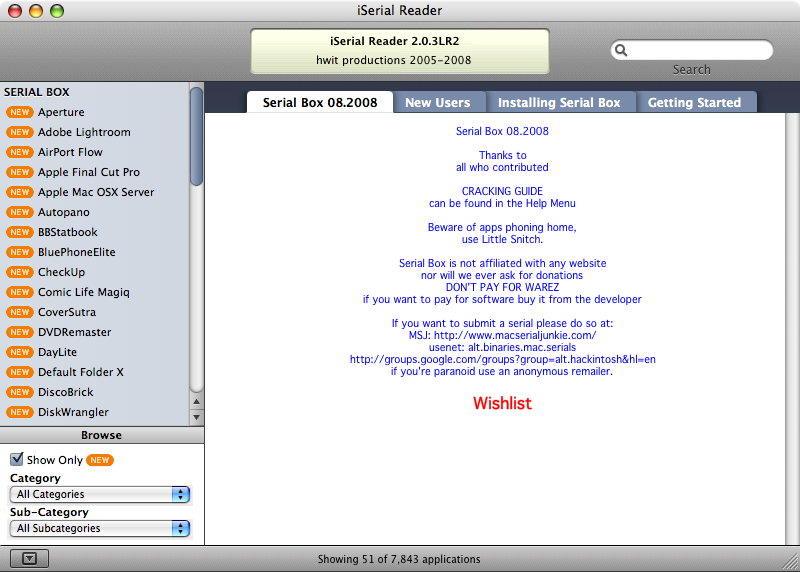Click the NEW badge beside Default Folder X
Screen dimensions: 800x572
[19, 372]
